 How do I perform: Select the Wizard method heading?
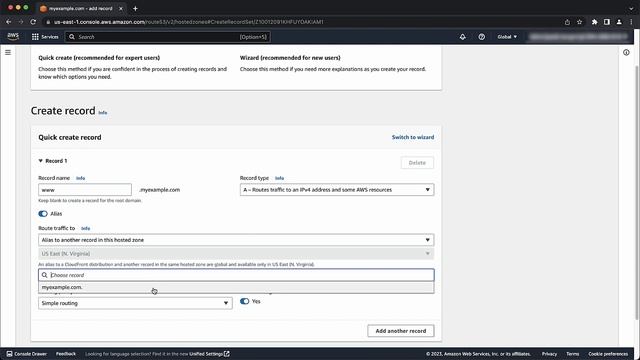[x=290, y=58]
